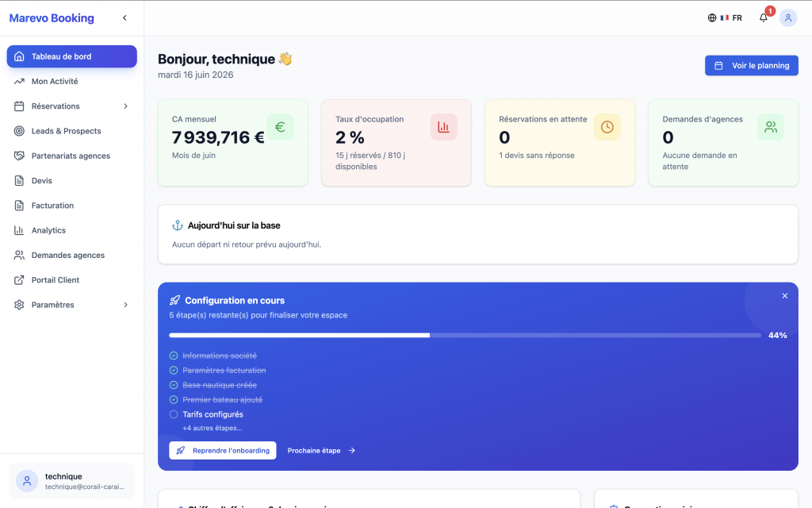This screenshot has width=812, height=508.
Task: Click the 1 devis sans réponse text
Action: [537, 156]
